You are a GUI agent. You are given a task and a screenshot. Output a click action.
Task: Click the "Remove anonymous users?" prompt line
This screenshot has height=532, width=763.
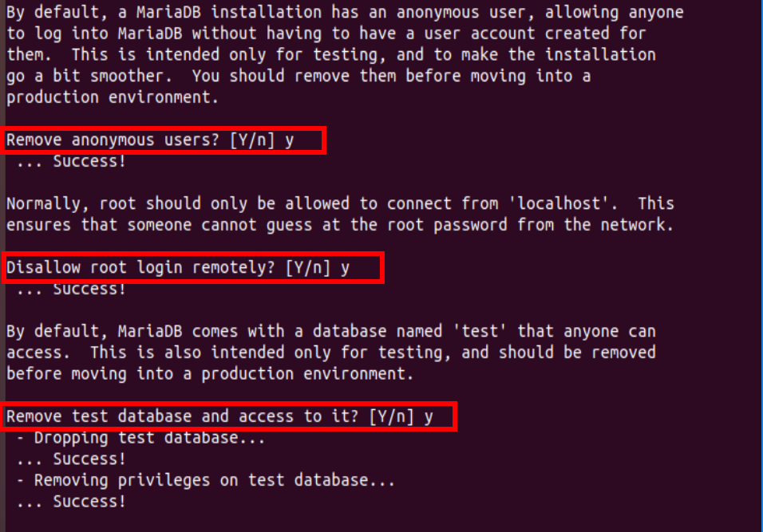click(x=112, y=140)
